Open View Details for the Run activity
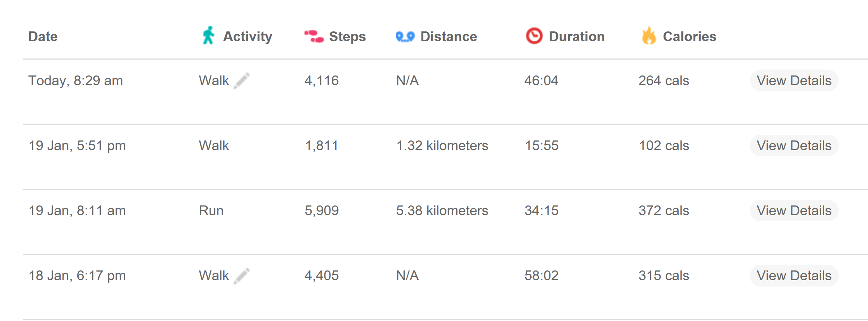 (794, 211)
